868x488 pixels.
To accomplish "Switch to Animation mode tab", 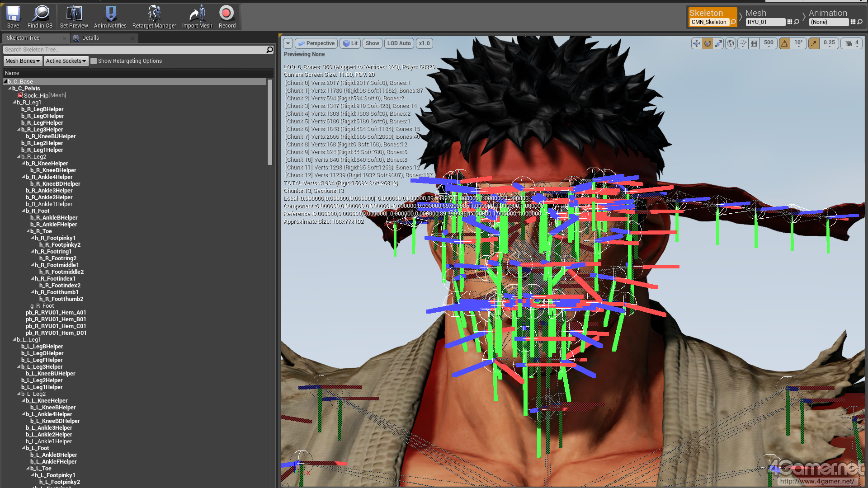I will coord(827,13).
